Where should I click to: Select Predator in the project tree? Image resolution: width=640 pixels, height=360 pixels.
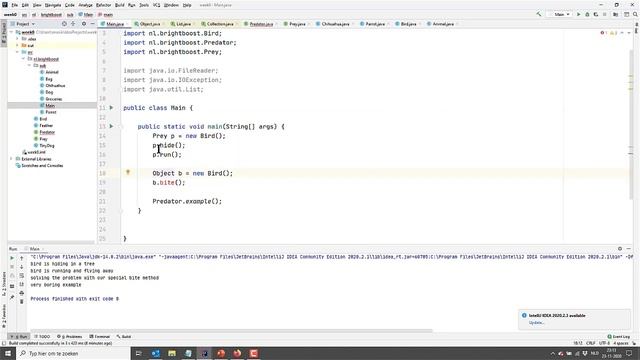(x=47, y=132)
